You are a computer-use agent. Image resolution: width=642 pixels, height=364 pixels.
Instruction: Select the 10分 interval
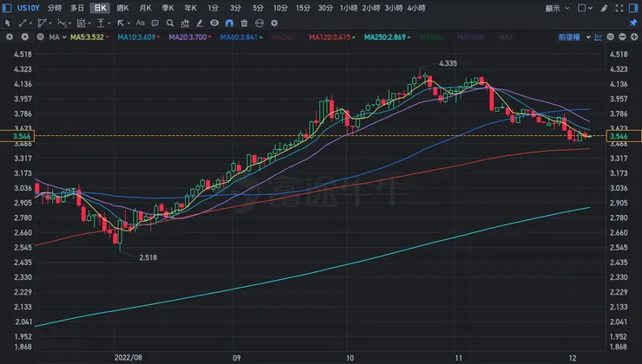(x=280, y=8)
